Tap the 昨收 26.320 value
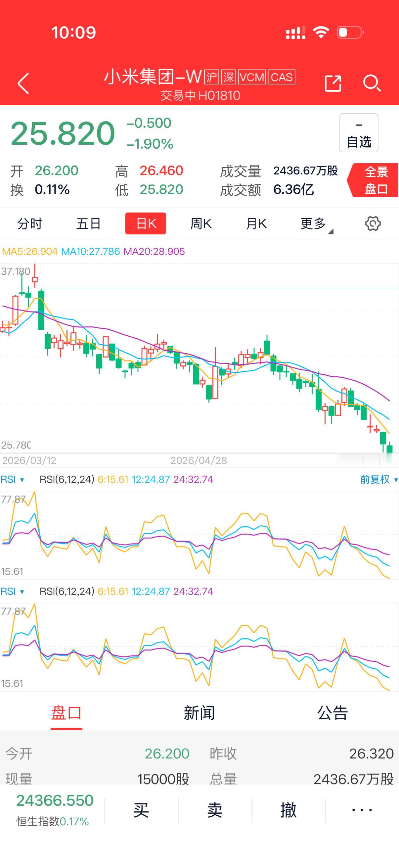Screen dimensions: 399x868 point(372,753)
